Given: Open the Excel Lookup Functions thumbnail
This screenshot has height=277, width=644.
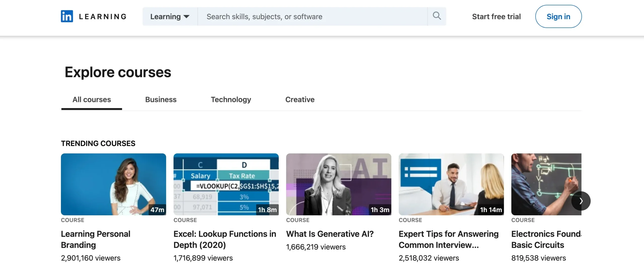Looking at the screenshot, I should (x=226, y=184).
